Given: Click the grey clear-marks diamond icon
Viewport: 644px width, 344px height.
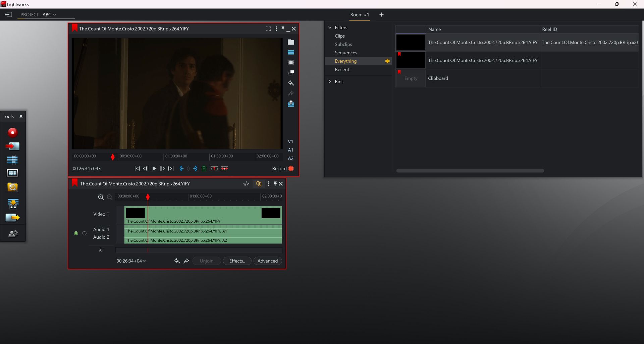Looking at the screenshot, I should coord(188,169).
